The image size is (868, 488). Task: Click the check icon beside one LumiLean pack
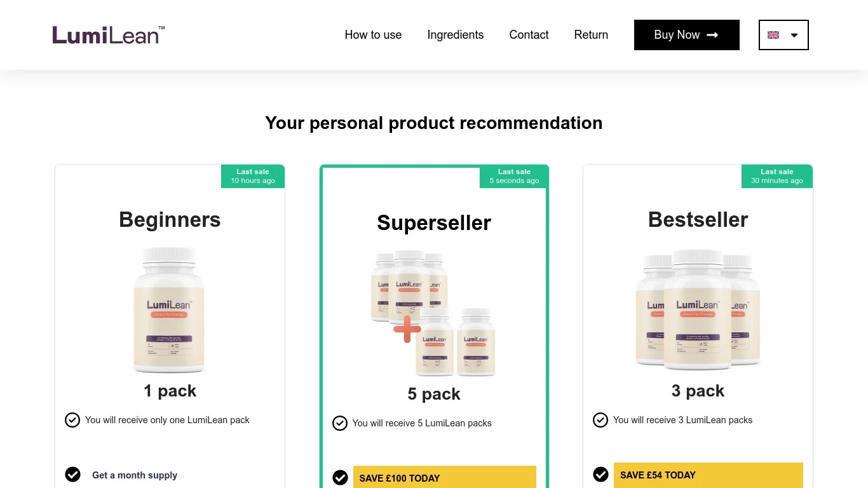coord(72,420)
